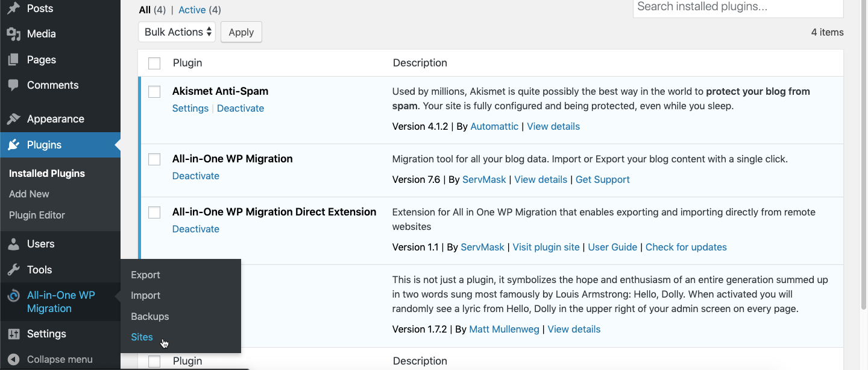Open the User Guide link
Viewport: 868px width, 370px height.
tap(612, 247)
